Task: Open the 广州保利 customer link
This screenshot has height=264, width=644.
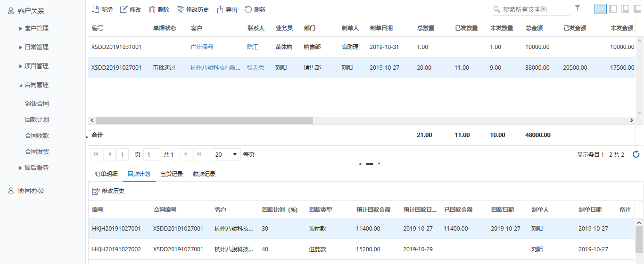Action: click(202, 47)
